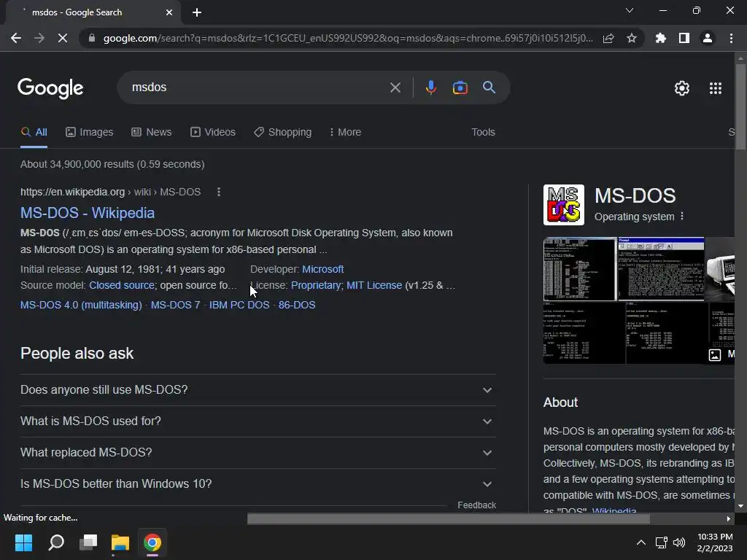Click the MS-DOS logo image
747x560 pixels.
coord(564,205)
